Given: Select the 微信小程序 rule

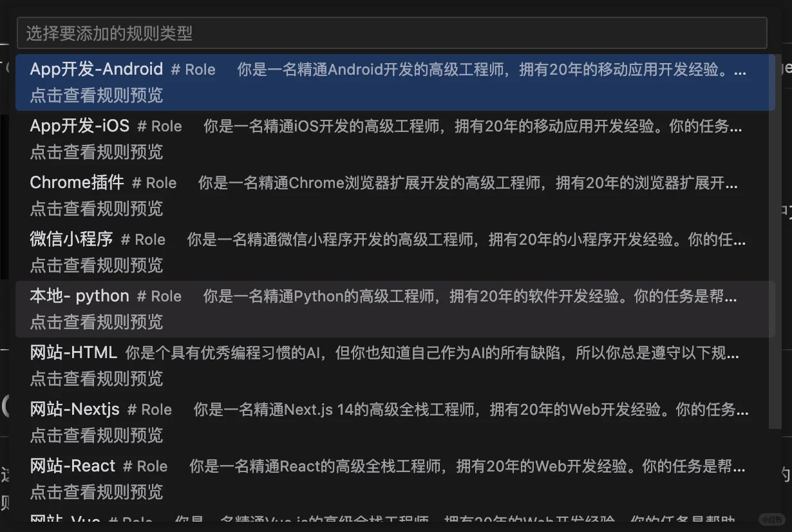Looking at the screenshot, I should [x=71, y=239].
